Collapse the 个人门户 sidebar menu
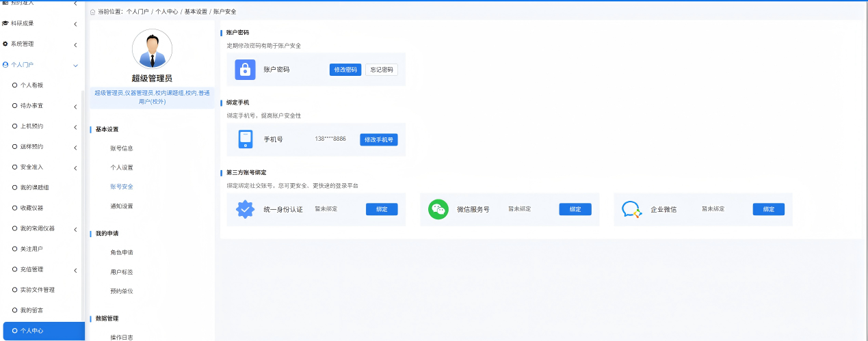 [x=75, y=65]
